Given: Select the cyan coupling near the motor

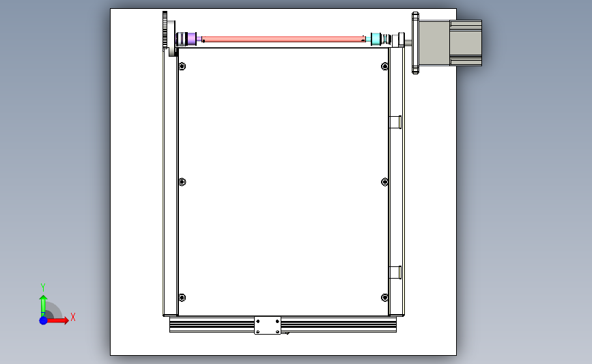Looking at the screenshot, I should tap(376, 39).
